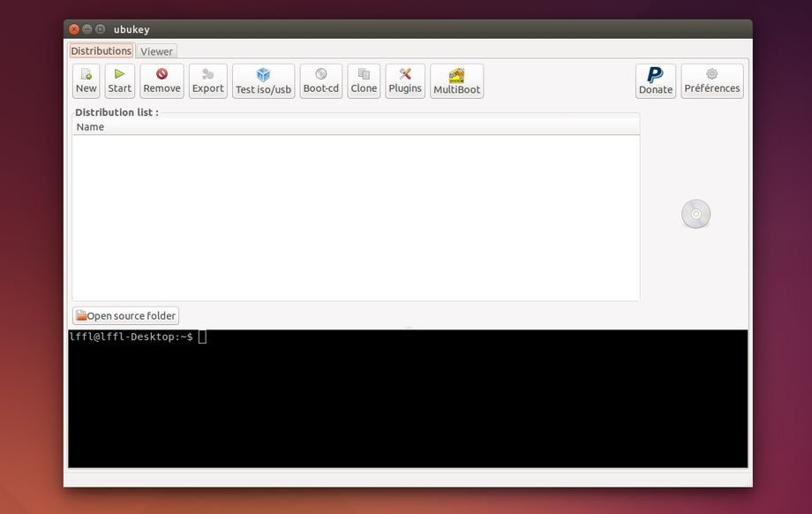
Task: Click the CD disc icon on right
Action: 695,215
